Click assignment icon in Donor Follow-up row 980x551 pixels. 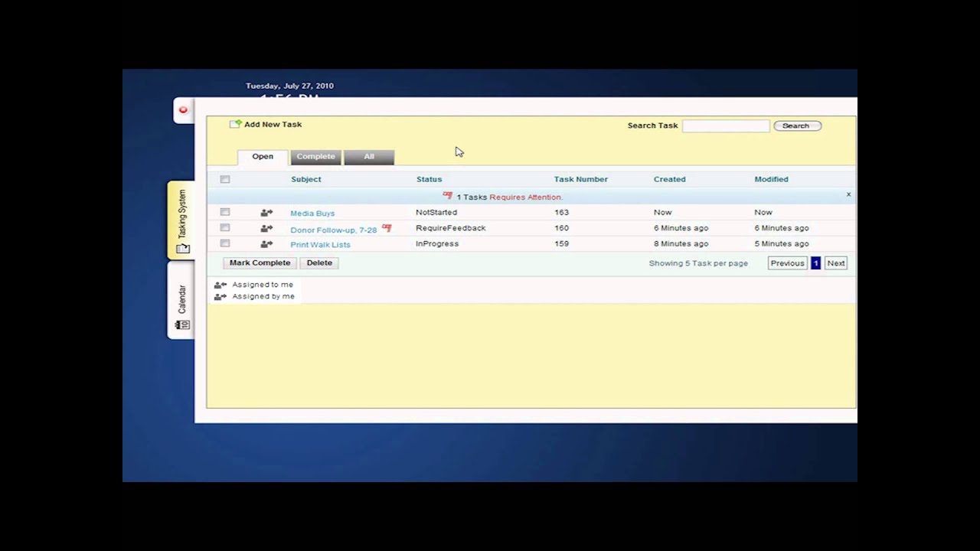(266, 228)
